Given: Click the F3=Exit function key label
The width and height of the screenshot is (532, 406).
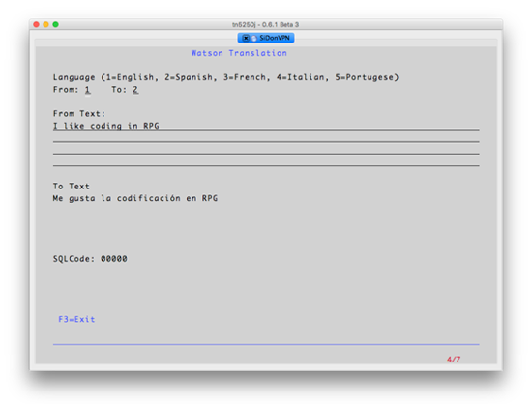Looking at the screenshot, I should pyautogui.click(x=76, y=320).
